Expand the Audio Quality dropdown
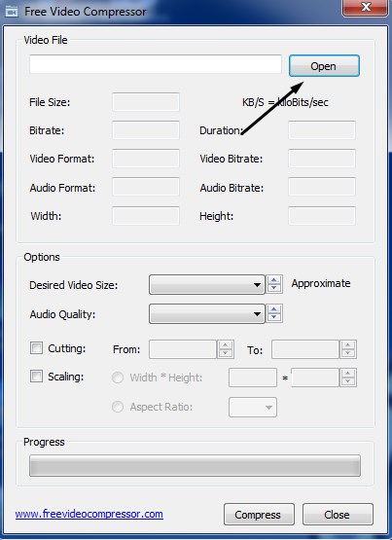 click(207, 313)
